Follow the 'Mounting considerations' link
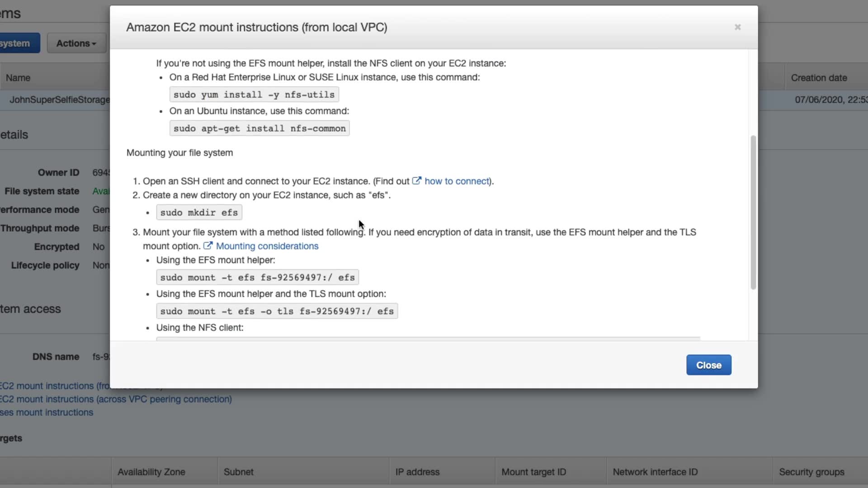This screenshot has width=868, height=488. (x=267, y=246)
